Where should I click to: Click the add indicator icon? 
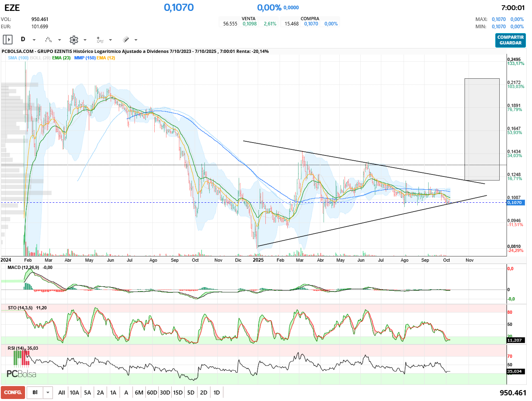tap(100, 40)
